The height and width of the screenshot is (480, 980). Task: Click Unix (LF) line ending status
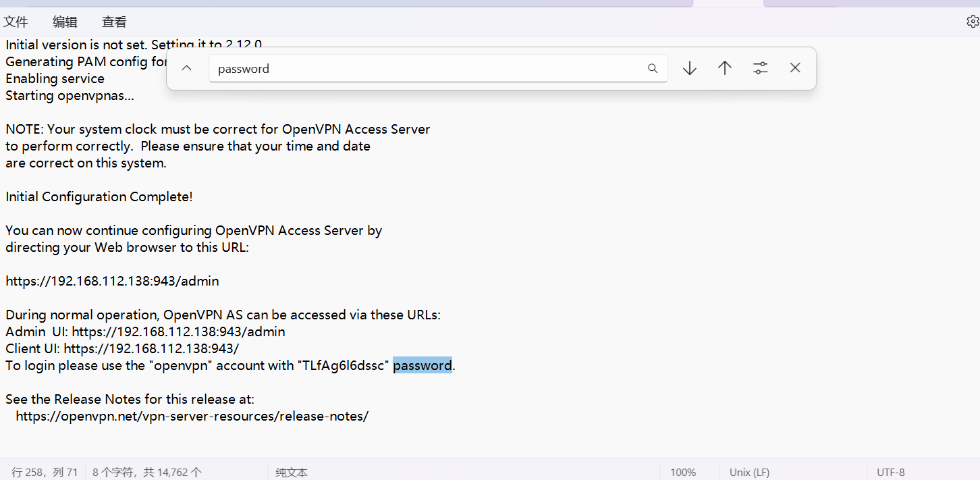(749, 473)
